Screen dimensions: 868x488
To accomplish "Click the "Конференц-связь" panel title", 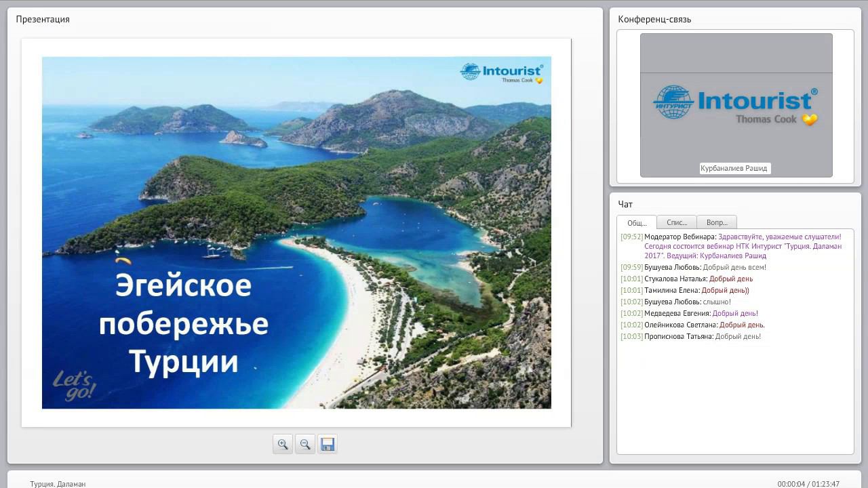I will pos(654,19).
